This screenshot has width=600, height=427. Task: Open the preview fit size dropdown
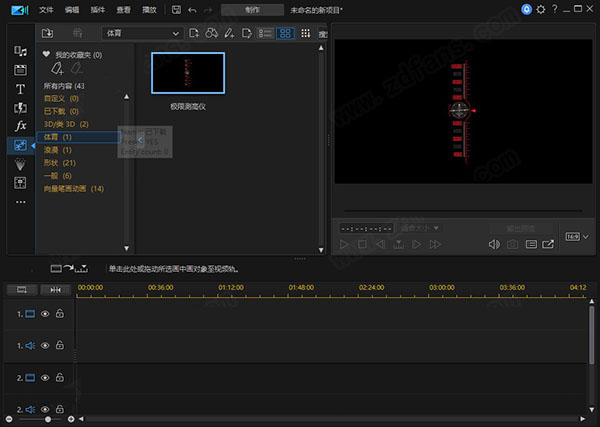[419, 228]
